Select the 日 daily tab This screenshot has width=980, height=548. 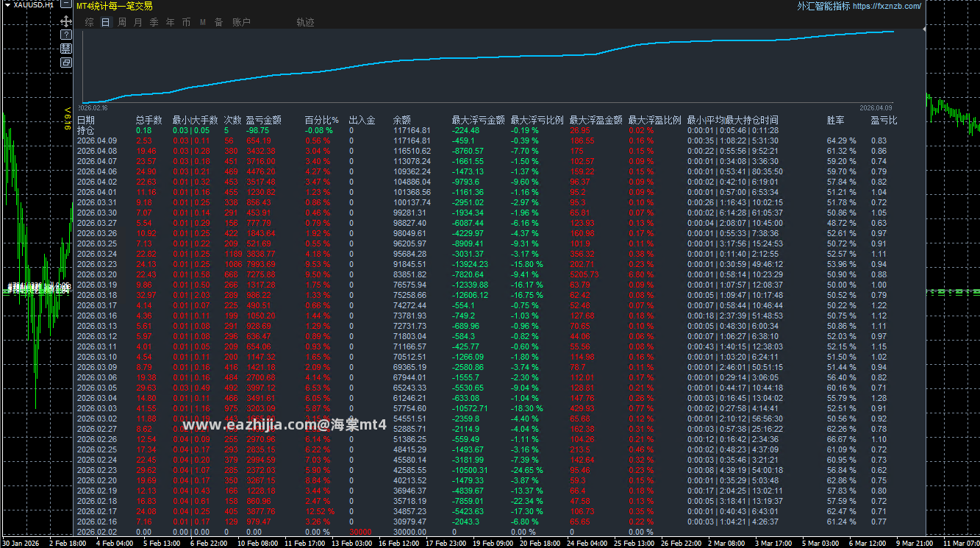(106, 23)
